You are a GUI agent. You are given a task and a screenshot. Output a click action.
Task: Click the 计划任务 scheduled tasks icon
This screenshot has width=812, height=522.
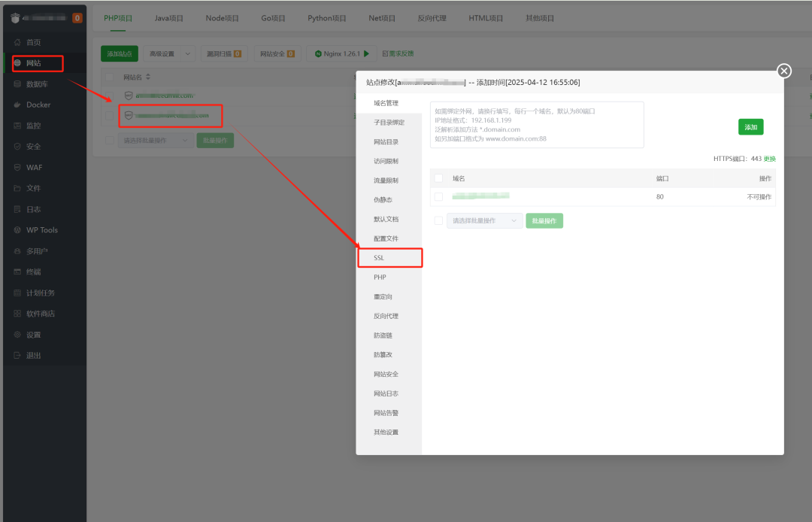(x=17, y=293)
